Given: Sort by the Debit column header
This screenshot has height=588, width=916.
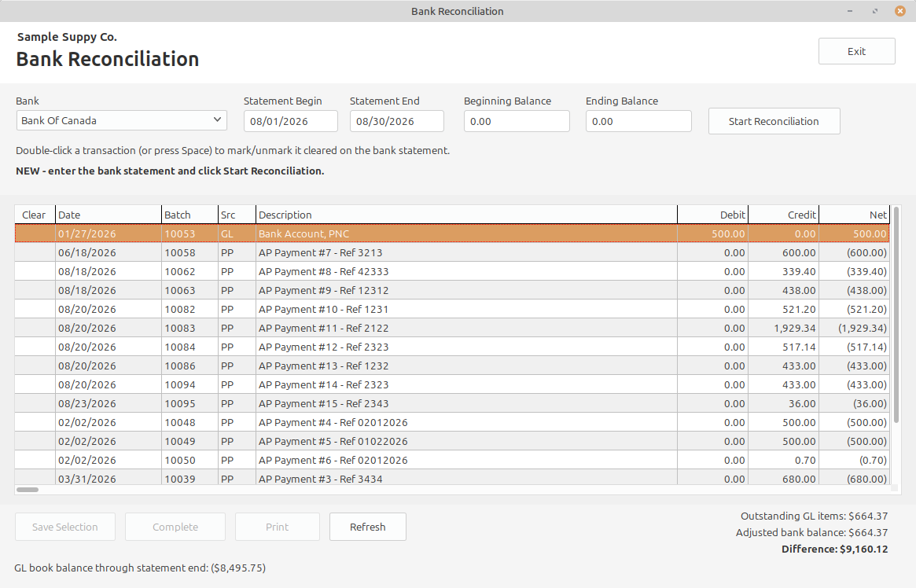Looking at the screenshot, I should [712, 215].
